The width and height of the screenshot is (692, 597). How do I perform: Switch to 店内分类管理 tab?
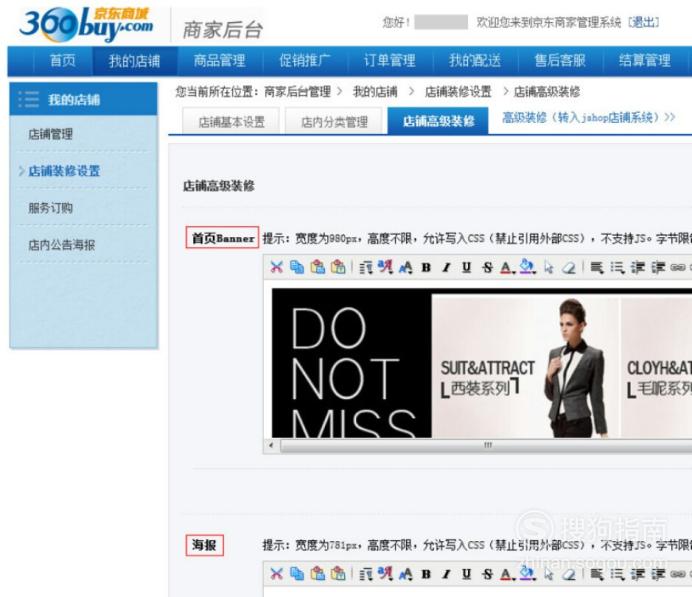334,121
